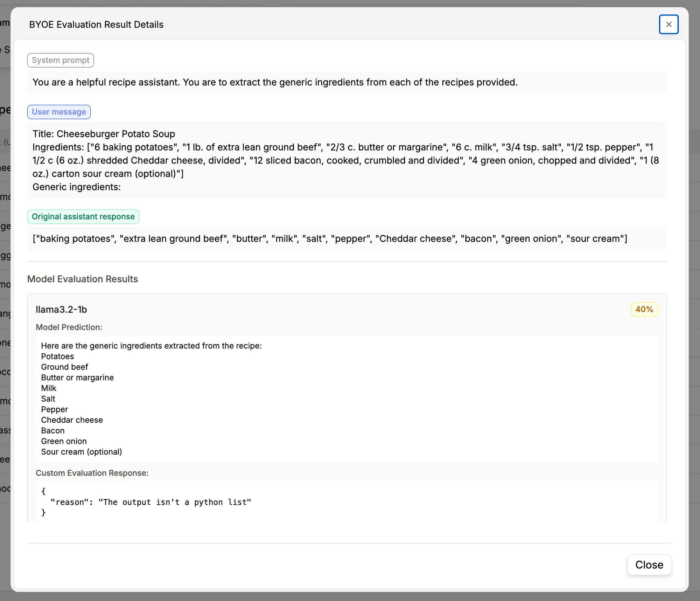Click the Sour cream (optional) prediction entry
This screenshot has width=700, height=601.
coord(81,452)
